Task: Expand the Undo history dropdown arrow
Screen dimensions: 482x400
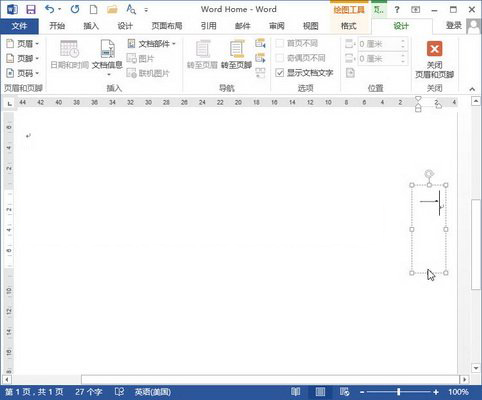Action: point(59,9)
